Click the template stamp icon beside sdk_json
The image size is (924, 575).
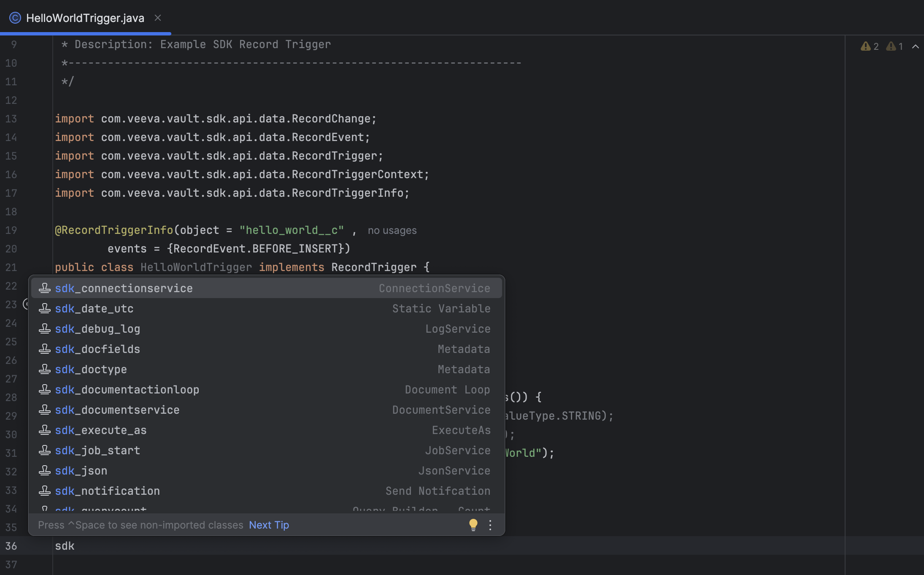pyautogui.click(x=45, y=470)
